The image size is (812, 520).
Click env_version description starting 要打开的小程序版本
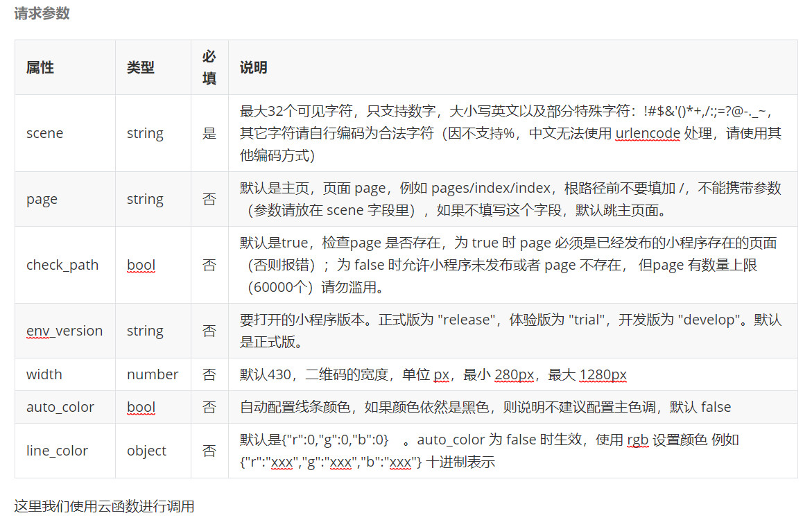[510, 331]
